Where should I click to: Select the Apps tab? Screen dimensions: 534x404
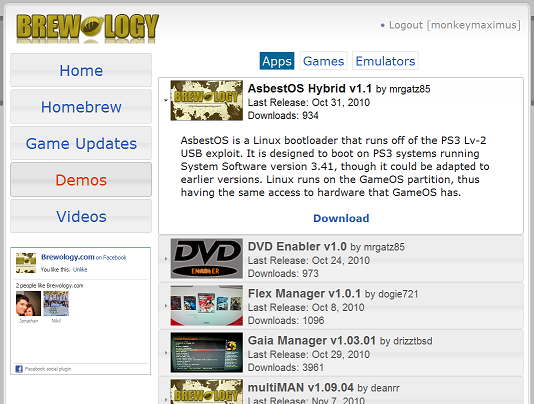tap(277, 61)
